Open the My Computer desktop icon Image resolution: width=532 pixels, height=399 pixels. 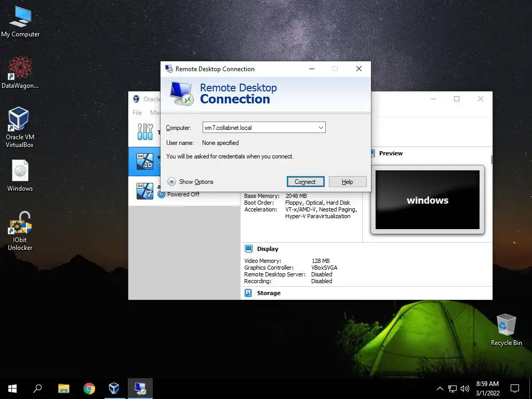click(20, 21)
